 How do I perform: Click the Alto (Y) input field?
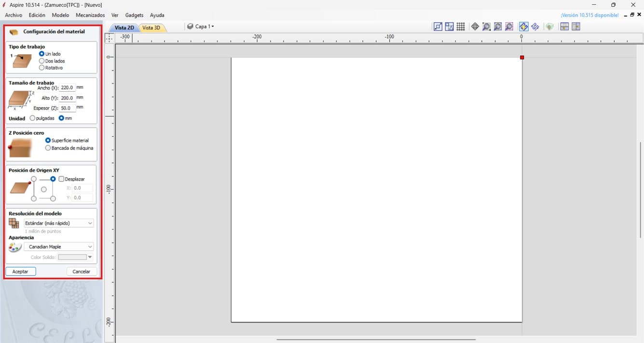[x=67, y=98]
